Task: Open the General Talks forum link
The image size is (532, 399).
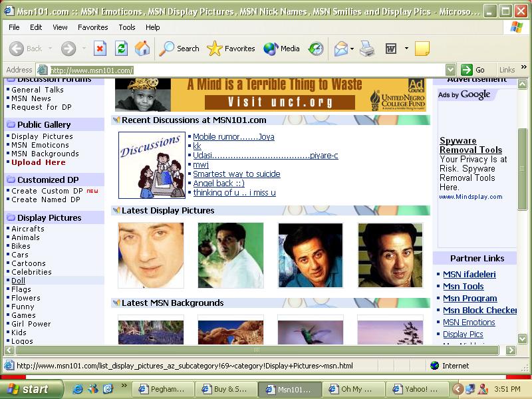Action: (37, 90)
